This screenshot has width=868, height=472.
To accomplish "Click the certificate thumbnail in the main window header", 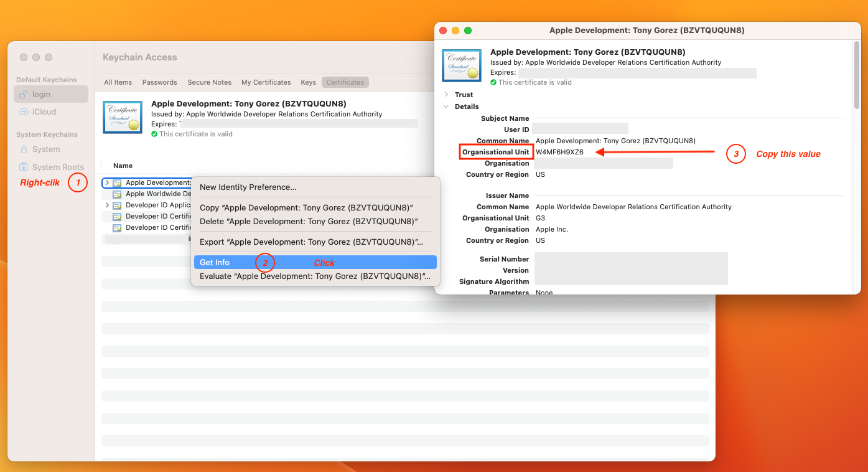I will [x=122, y=117].
